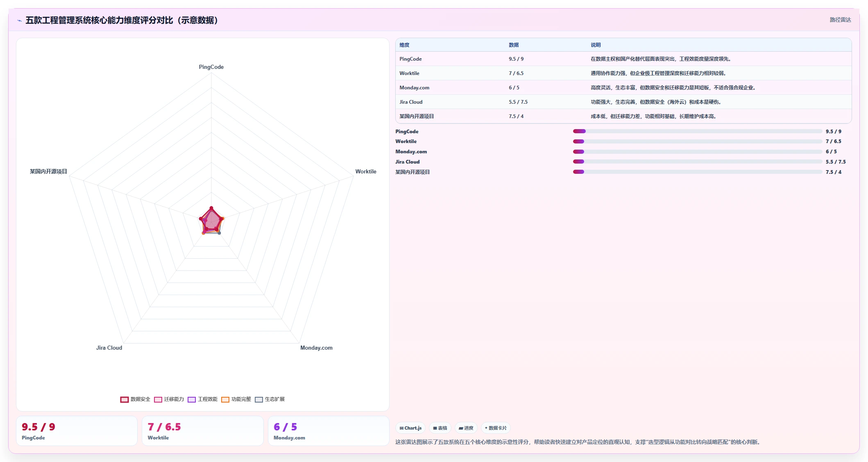Click the 说明 table column header
Screen dimensions: 868x462
tap(596, 45)
